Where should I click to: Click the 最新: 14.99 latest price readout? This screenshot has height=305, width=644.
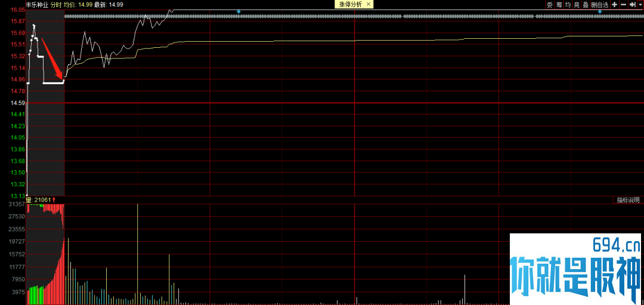point(109,5)
